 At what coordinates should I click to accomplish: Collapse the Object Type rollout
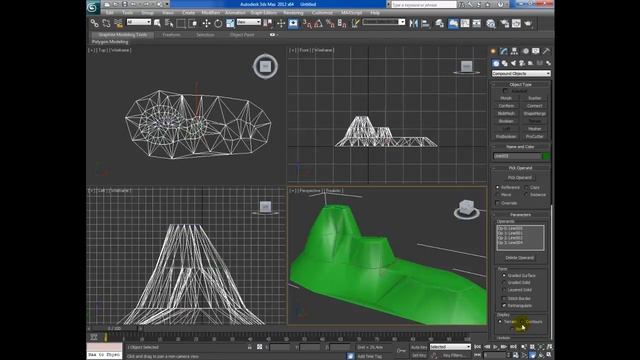[520, 84]
